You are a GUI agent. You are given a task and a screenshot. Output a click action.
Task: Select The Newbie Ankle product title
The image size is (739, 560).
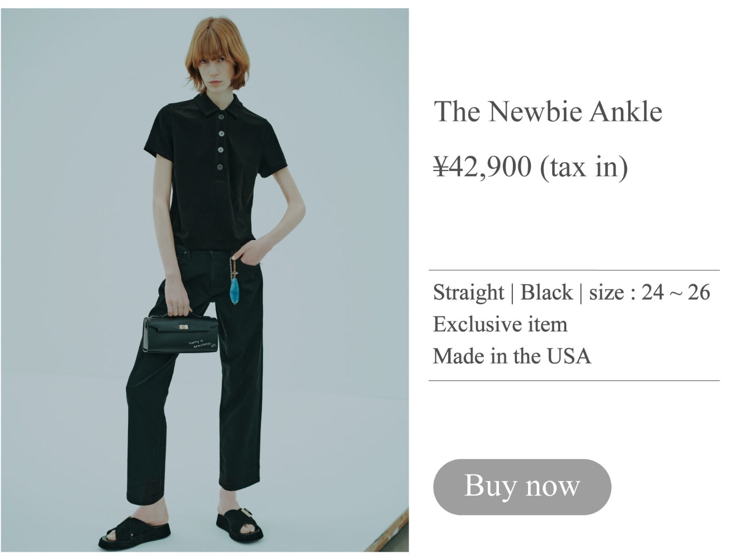coord(548,111)
